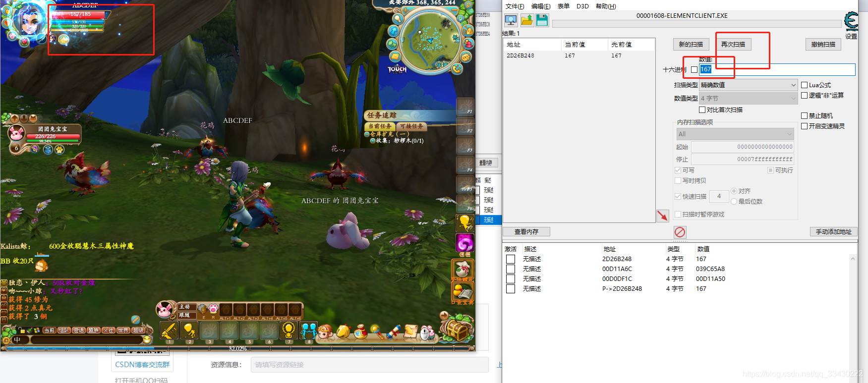Click the 资源信息 resource link input field

click(x=370, y=365)
